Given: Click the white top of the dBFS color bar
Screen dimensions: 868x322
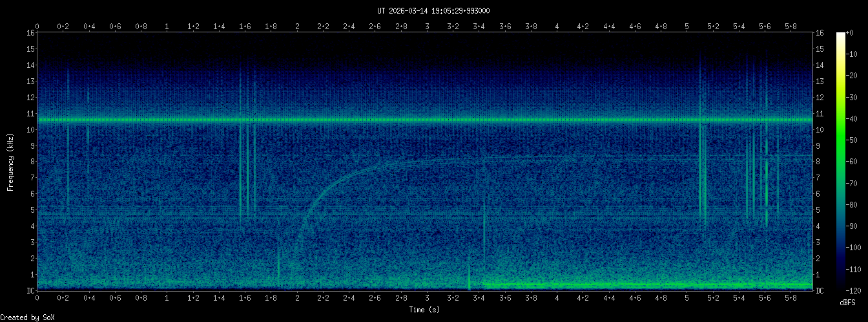Looking at the screenshot, I should pos(840,35).
